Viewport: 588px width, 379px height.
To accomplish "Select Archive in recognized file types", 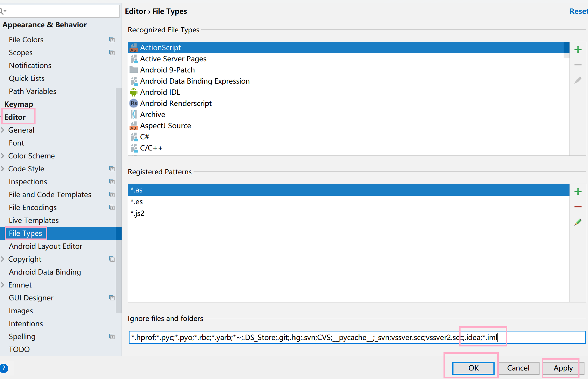I will (152, 114).
